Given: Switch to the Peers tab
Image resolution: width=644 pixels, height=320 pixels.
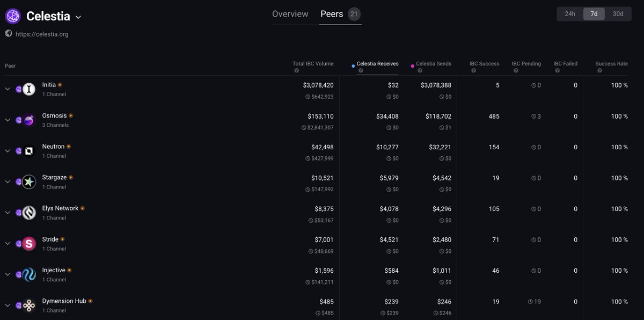Looking at the screenshot, I should point(332,14).
